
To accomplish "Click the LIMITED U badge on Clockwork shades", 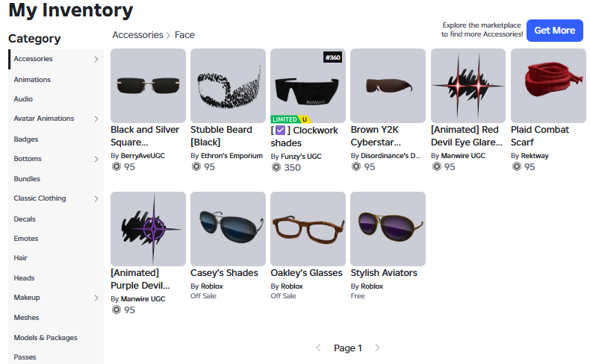I will [x=291, y=119].
